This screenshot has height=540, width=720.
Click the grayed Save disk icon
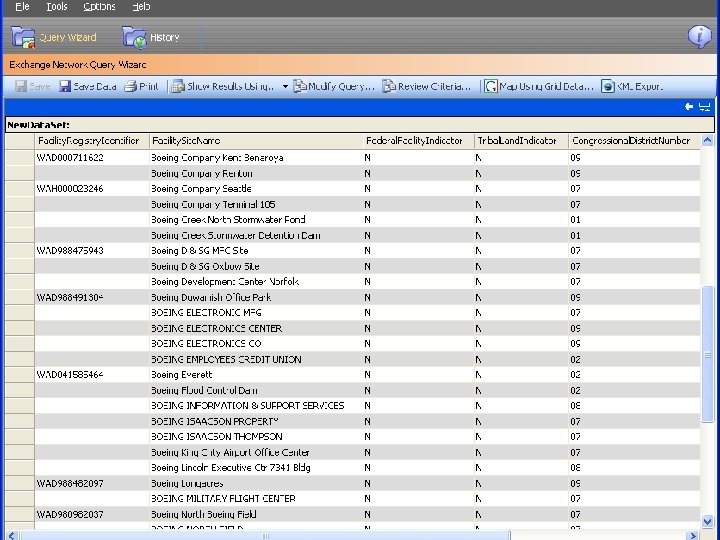tap(21, 86)
